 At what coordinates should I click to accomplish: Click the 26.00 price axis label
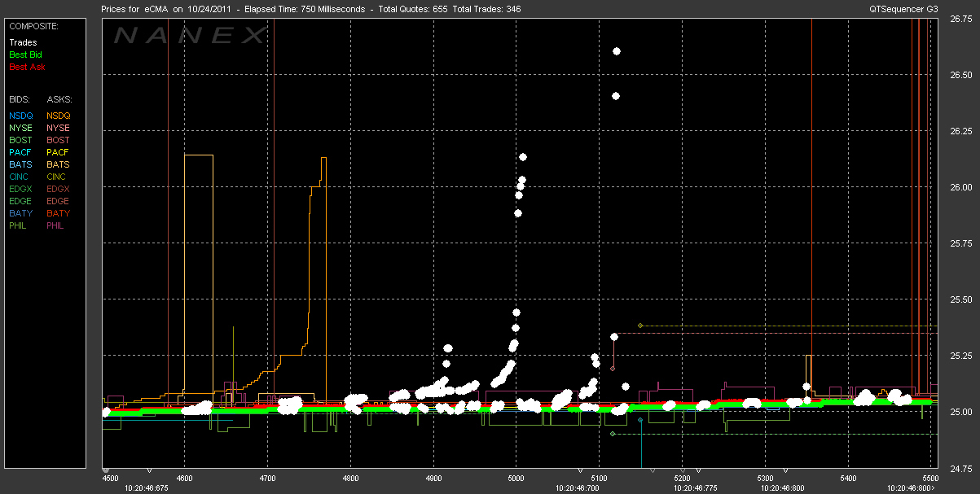click(962, 187)
